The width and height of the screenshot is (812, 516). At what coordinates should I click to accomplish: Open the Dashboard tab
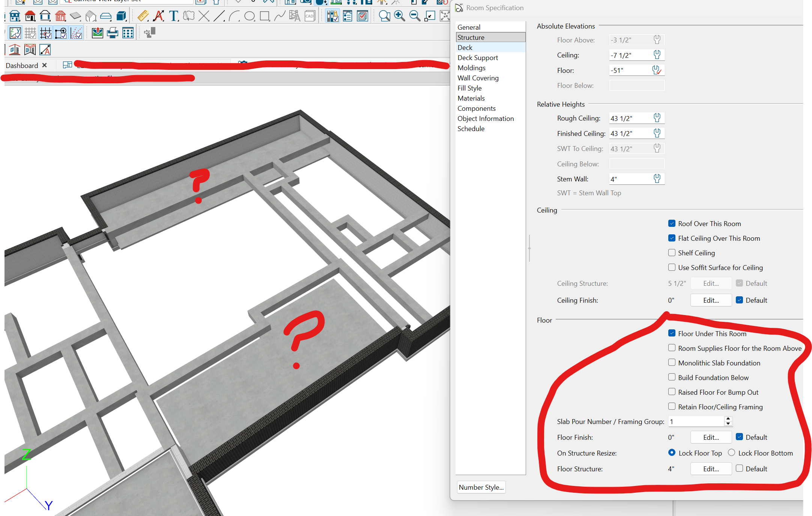(22, 65)
